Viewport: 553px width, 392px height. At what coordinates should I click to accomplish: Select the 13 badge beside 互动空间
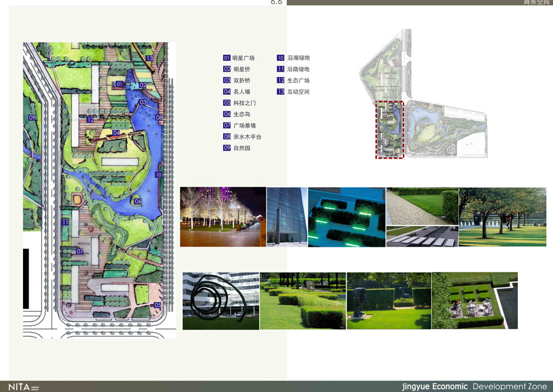tap(281, 92)
